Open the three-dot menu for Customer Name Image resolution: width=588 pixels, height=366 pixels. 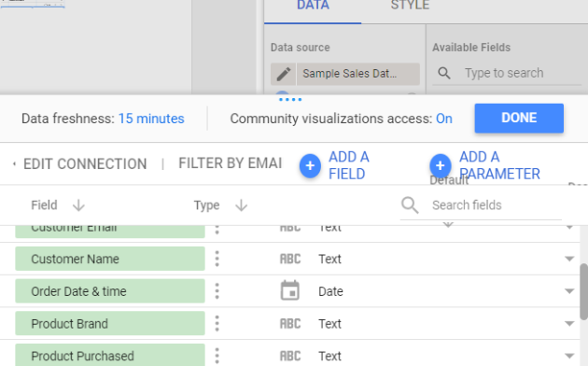click(x=217, y=259)
